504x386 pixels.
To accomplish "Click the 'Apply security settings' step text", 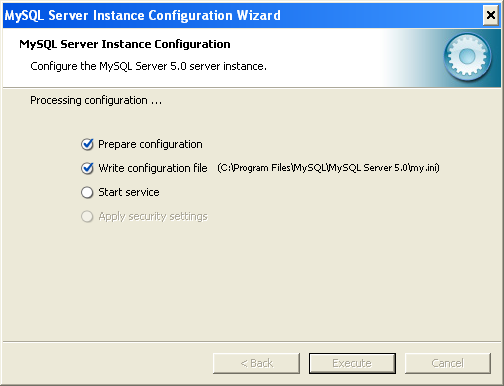I will click(x=153, y=216).
